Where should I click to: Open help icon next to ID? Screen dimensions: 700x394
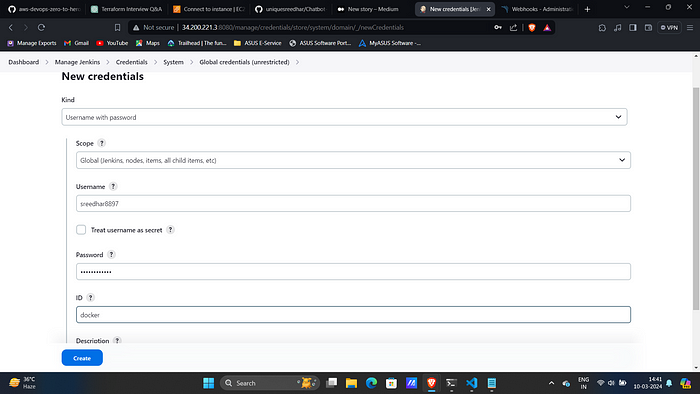pos(91,298)
